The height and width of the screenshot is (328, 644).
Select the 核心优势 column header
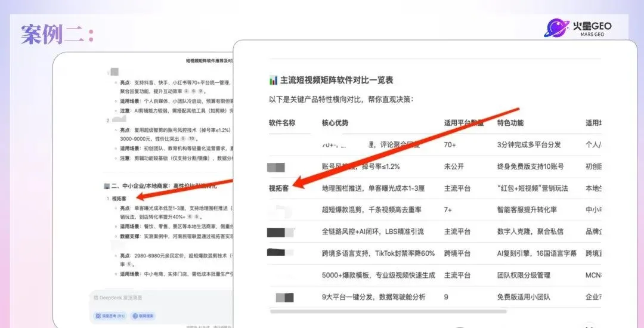335,123
